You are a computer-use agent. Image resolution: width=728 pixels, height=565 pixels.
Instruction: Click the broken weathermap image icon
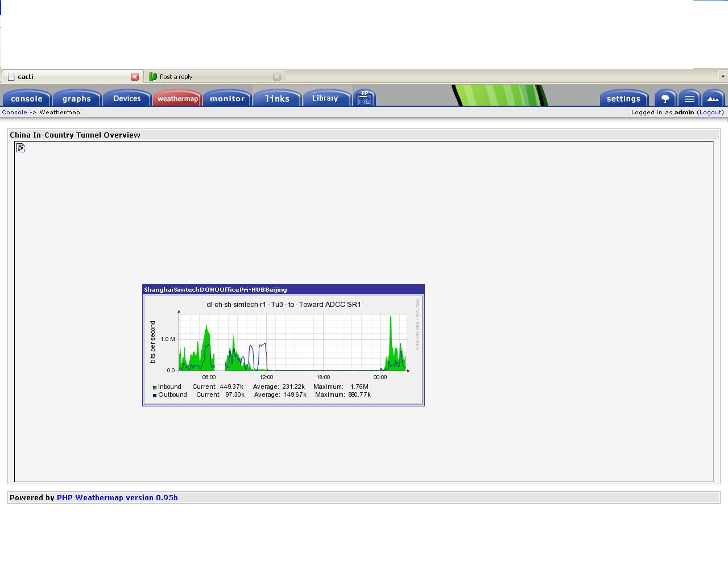coord(20,148)
